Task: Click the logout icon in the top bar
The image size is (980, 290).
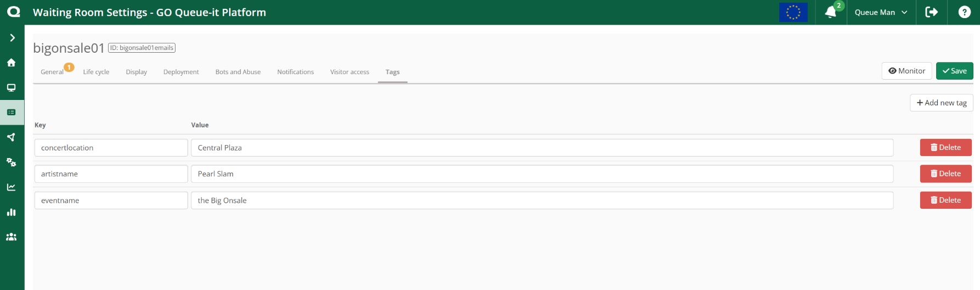Action: click(x=931, y=12)
